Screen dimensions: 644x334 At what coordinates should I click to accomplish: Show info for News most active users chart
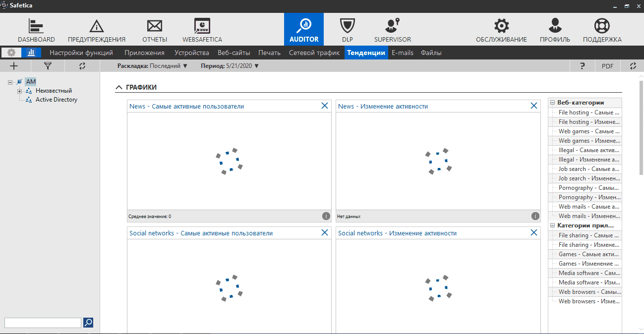click(x=326, y=216)
